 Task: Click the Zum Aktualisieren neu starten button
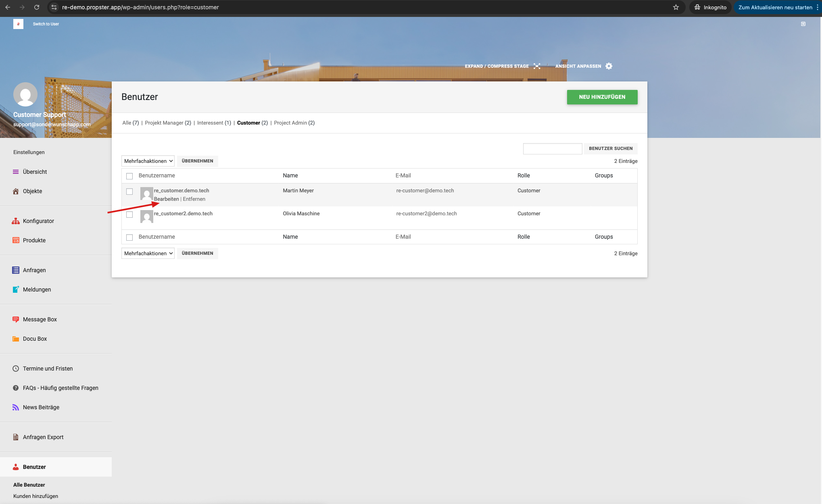pyautogui.click(x=775, y=7)
